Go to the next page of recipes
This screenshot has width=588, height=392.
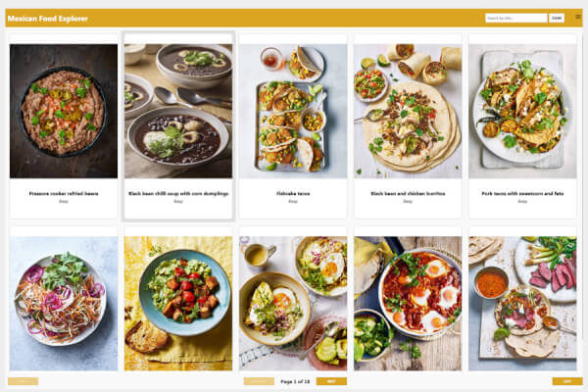331,381
